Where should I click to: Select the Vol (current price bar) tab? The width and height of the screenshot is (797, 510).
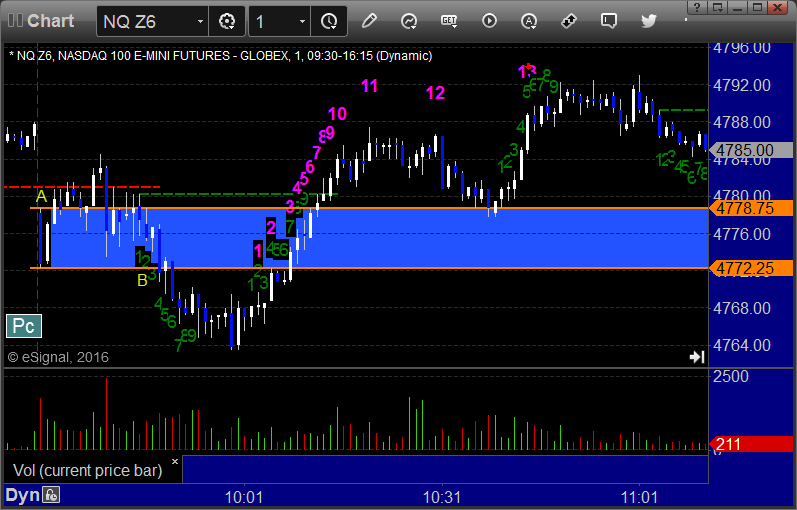87,470
